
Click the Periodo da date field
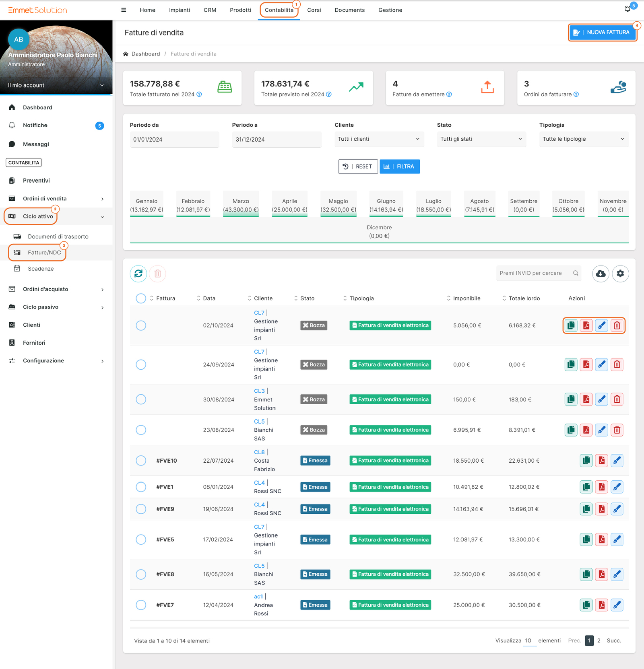pos(174,140)
